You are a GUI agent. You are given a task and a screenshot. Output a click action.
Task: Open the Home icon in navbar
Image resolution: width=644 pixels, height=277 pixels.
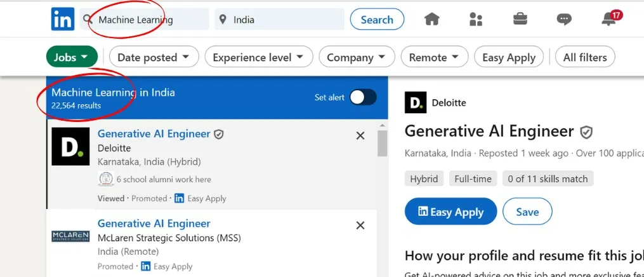[x=432, y=20]
